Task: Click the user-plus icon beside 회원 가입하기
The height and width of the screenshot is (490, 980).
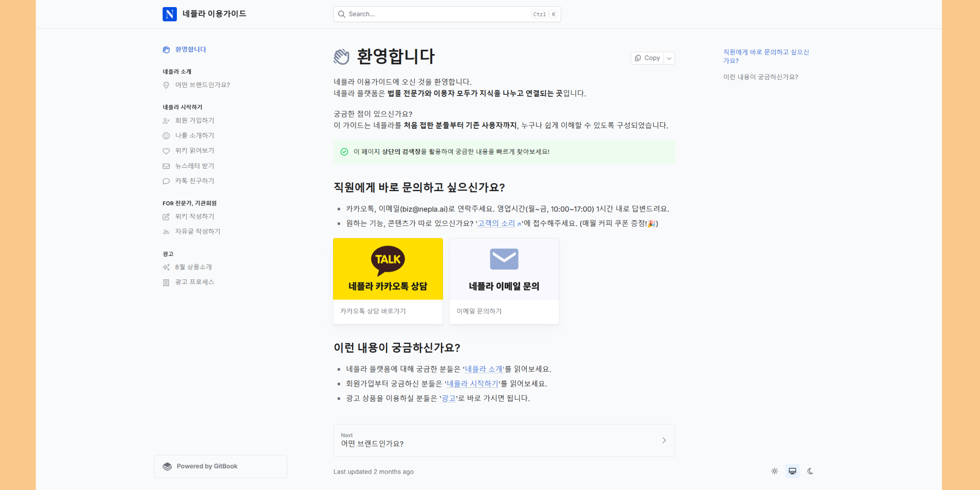Action: click(166, 121)
